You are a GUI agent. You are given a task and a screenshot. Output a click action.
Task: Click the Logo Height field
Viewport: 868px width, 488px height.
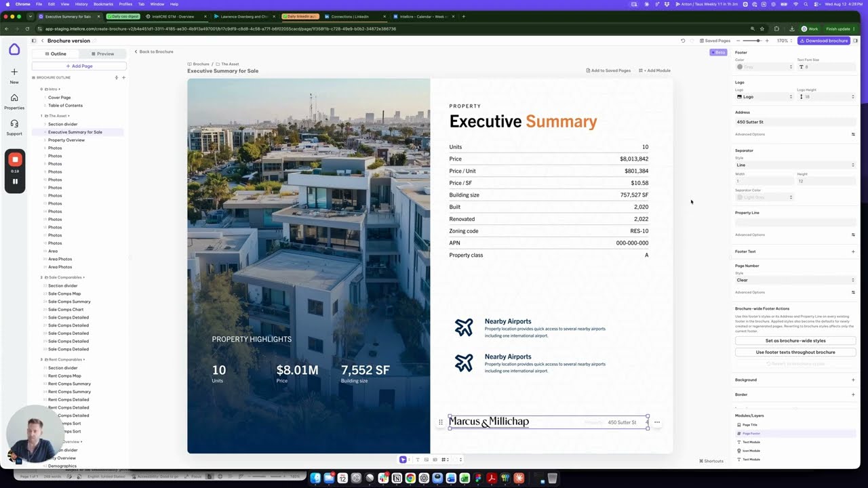coord(827,97)
